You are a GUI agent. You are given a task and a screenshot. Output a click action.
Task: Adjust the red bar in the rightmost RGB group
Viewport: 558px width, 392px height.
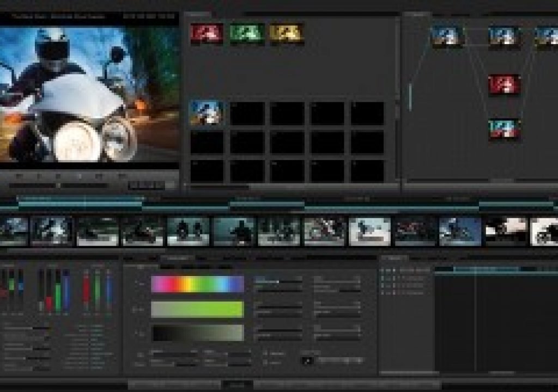pos(86,290)
